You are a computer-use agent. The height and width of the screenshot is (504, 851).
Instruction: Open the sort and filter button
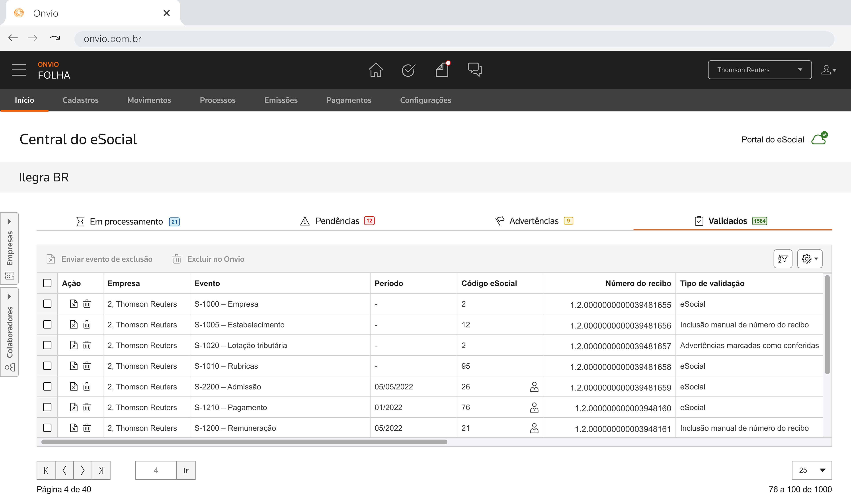783,259
